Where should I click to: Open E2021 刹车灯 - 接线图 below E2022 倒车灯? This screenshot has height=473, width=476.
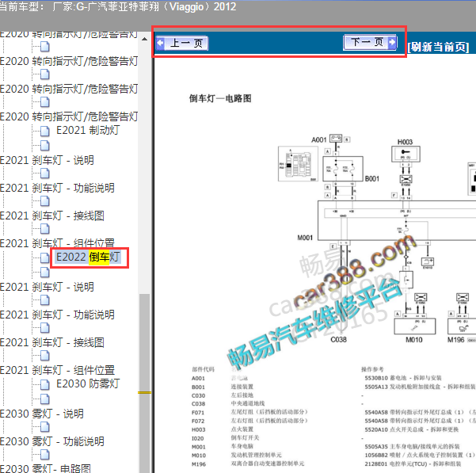[x=52, y=342]
